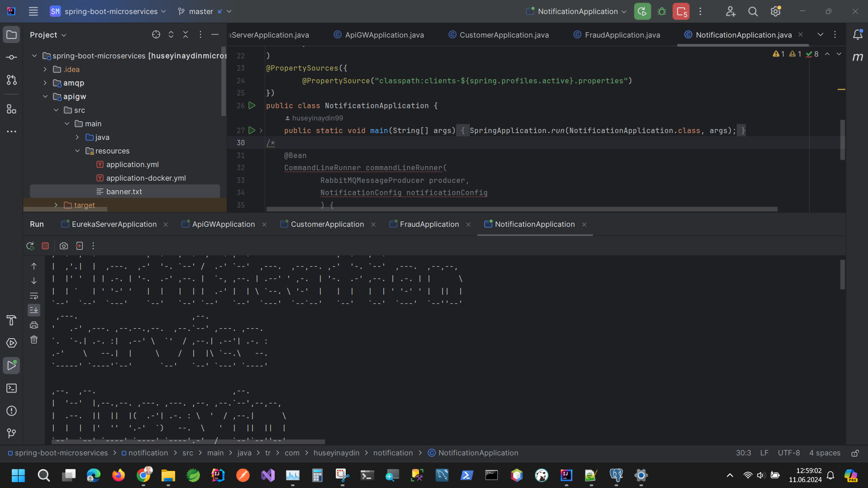Open Firefox from taskbar
868x488 pixels.
tap(119, 475)
